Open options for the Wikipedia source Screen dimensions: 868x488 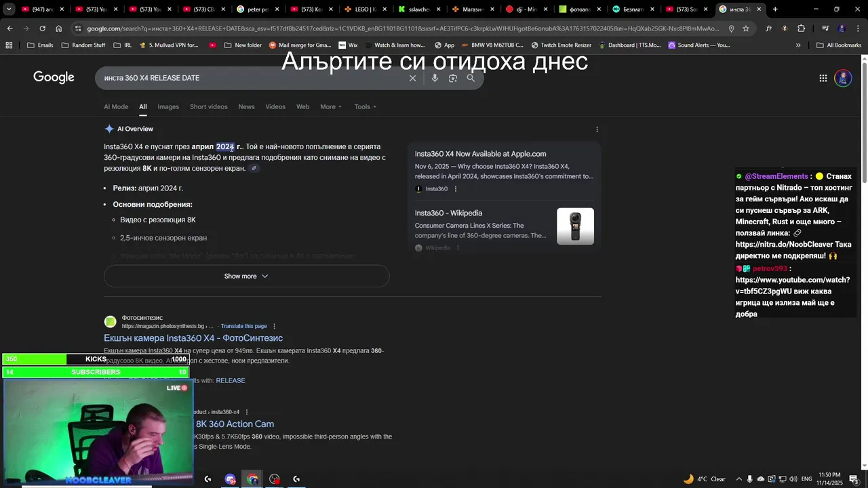pyautogui.click(x=458, y=248)
